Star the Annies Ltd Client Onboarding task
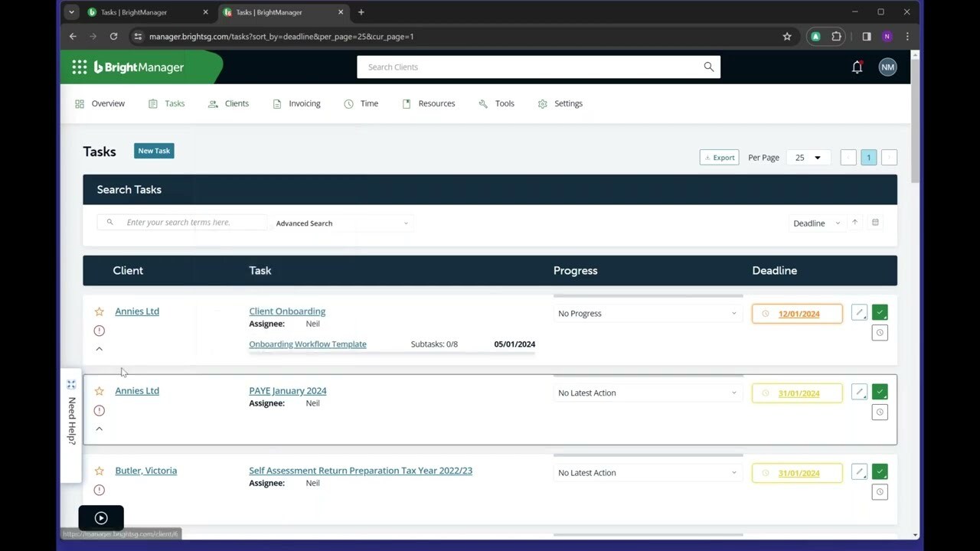 tap(99, 311)
